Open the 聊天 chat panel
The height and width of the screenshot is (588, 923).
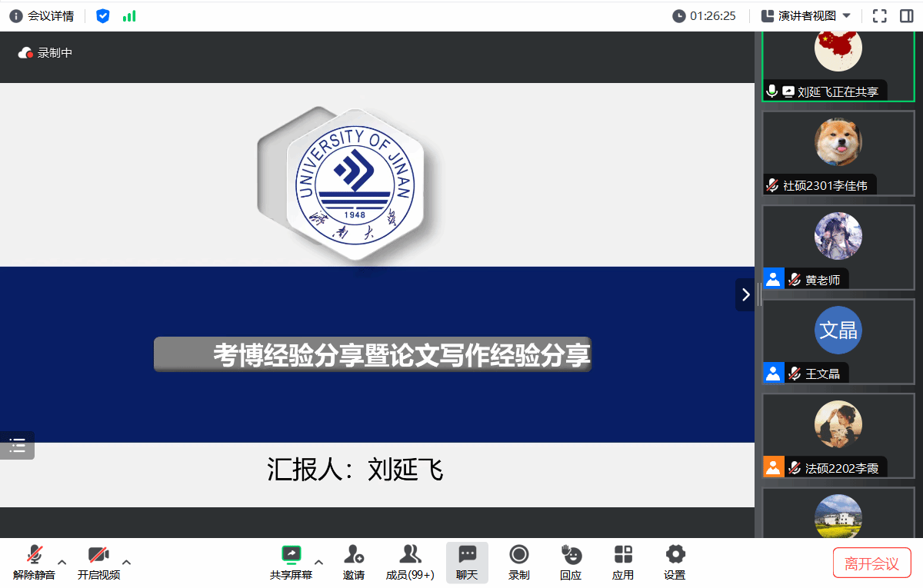[x=467, y=562]
